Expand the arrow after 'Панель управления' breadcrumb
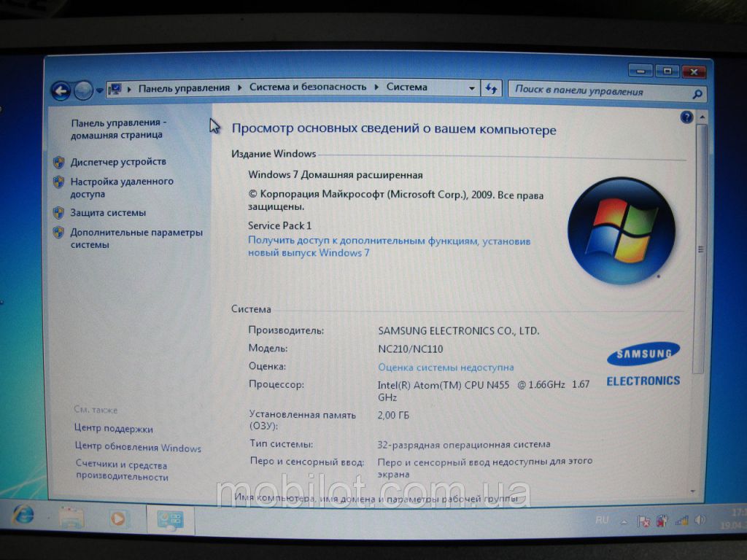 (x=239, y=87)
